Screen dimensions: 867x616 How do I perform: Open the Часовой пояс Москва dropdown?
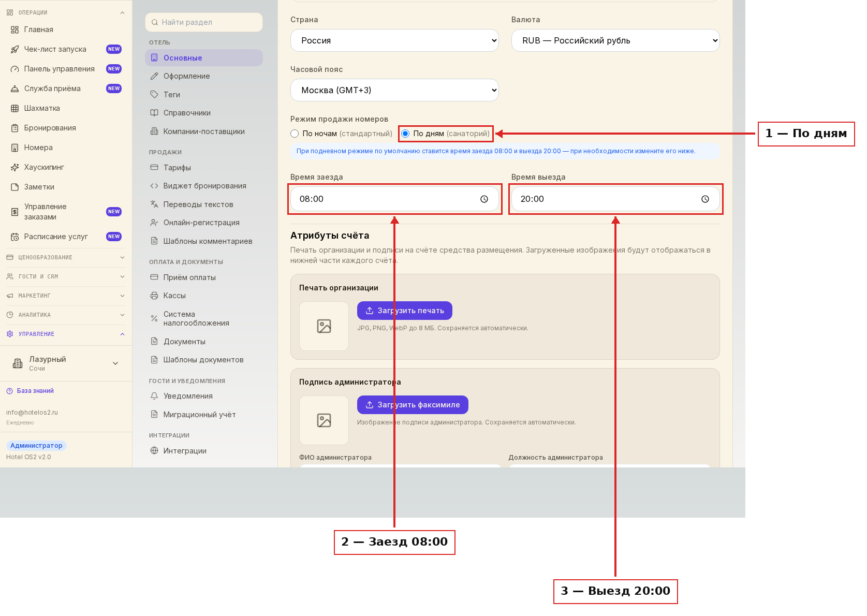coord(394,90)
